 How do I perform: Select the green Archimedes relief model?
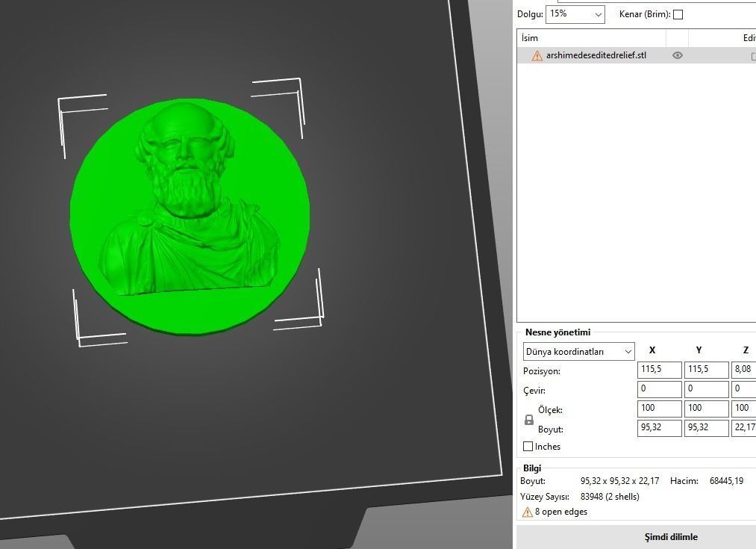[x=190, y=217]
